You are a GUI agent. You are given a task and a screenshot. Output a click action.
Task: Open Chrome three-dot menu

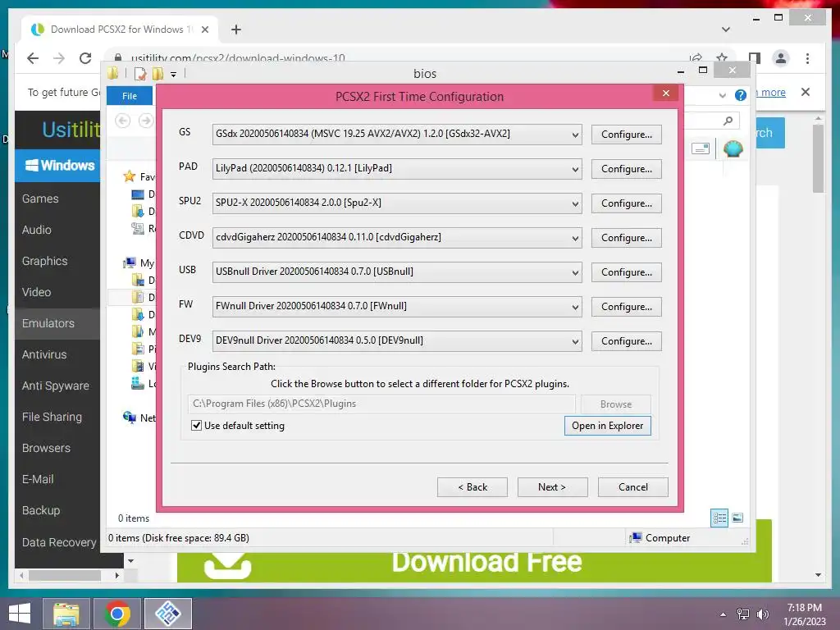[x=807, y=58]
